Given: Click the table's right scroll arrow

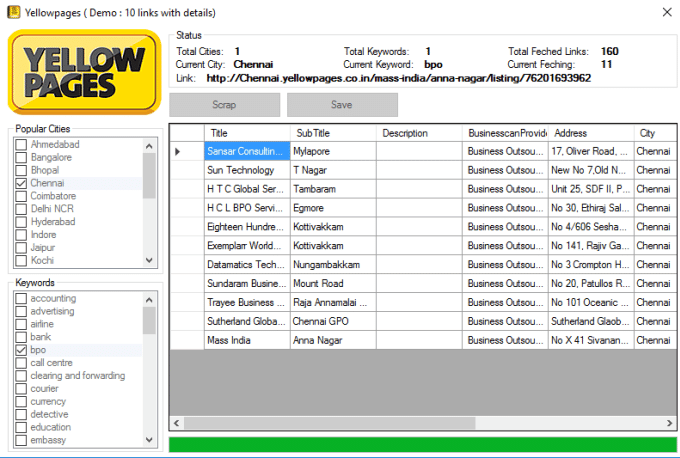Looking at the screenshot, I should pyautogui.click(x=669, y=423).
